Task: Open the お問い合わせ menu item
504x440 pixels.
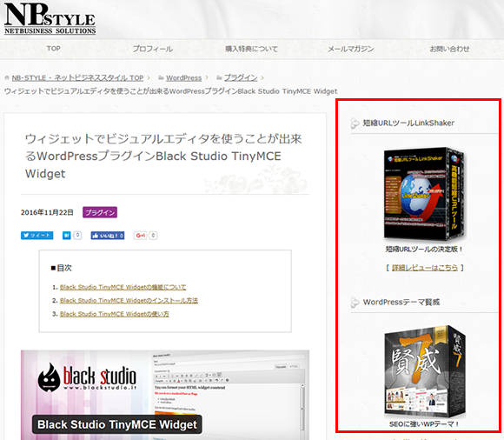Action: click(449, 49)
